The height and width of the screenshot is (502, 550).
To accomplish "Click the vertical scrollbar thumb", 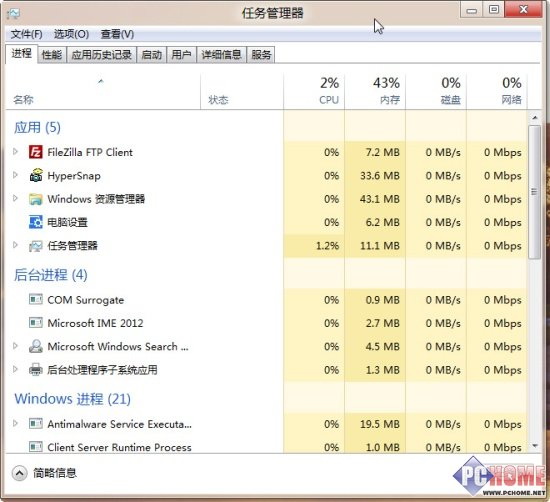I will [535, 192].
